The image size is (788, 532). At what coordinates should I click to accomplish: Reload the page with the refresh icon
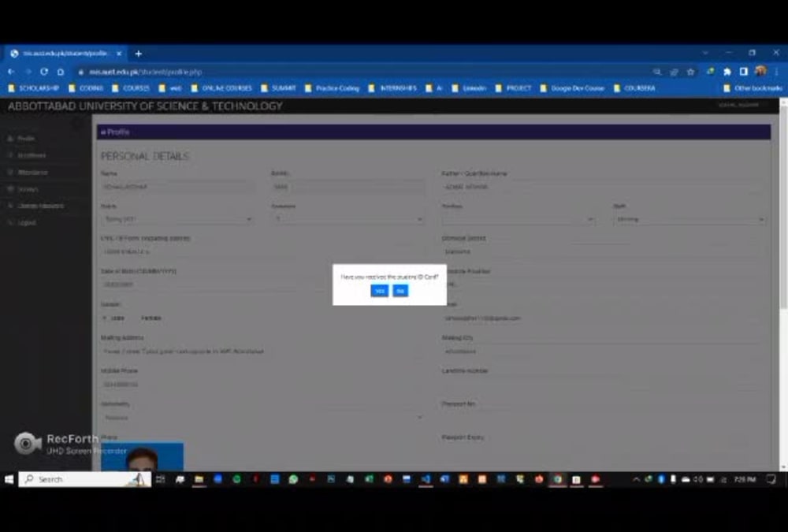[44, 72]
